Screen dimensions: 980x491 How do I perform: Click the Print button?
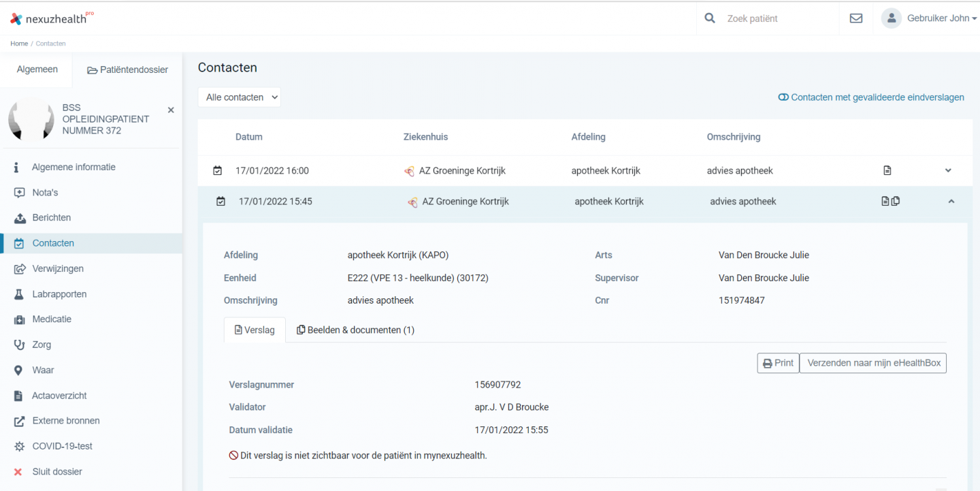[x=778, y=363]
